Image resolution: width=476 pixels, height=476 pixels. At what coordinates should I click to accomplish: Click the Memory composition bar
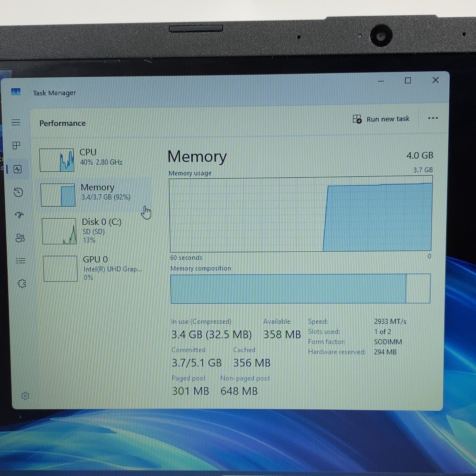pyautogui.click(x=300, y=288)
